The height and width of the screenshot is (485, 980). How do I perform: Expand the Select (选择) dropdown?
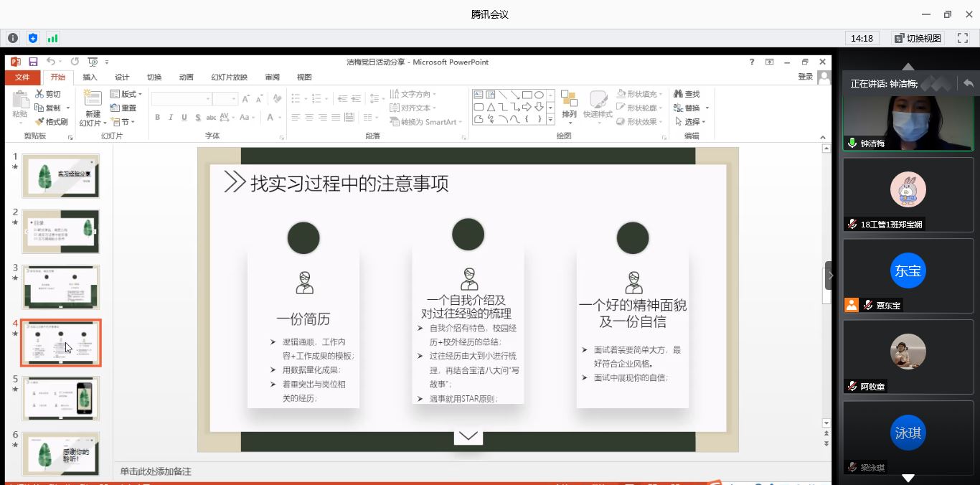point(691,121)
